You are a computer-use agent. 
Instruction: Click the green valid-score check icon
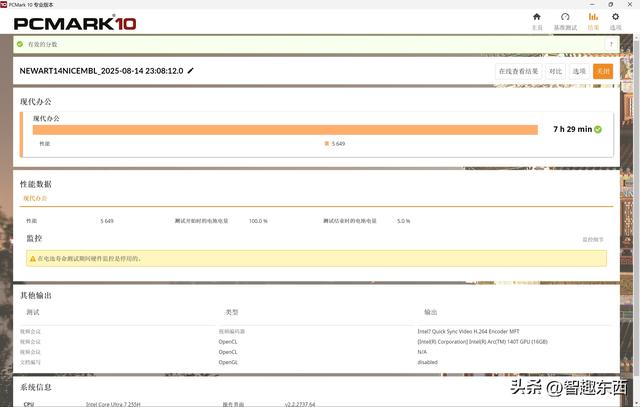20,44
